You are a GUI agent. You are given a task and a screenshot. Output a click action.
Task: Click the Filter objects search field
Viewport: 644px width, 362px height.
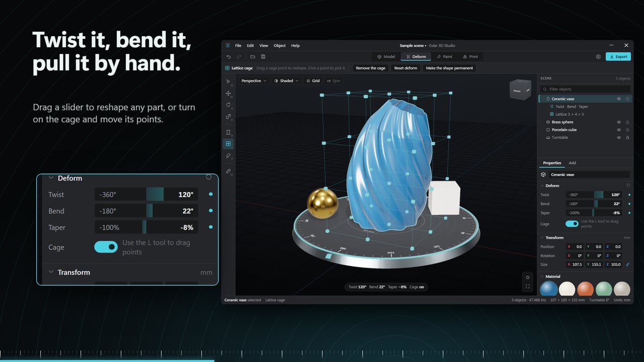tap(585, 89)
